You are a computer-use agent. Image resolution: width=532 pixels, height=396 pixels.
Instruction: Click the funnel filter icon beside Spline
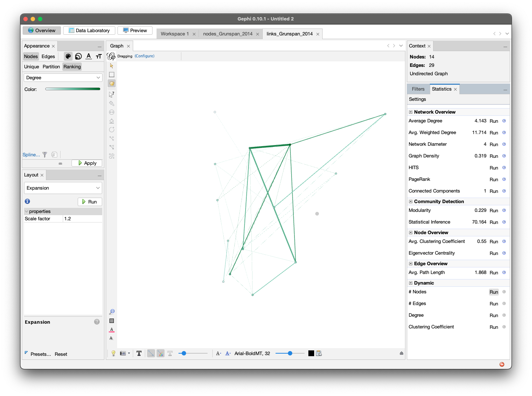point(45,155)
